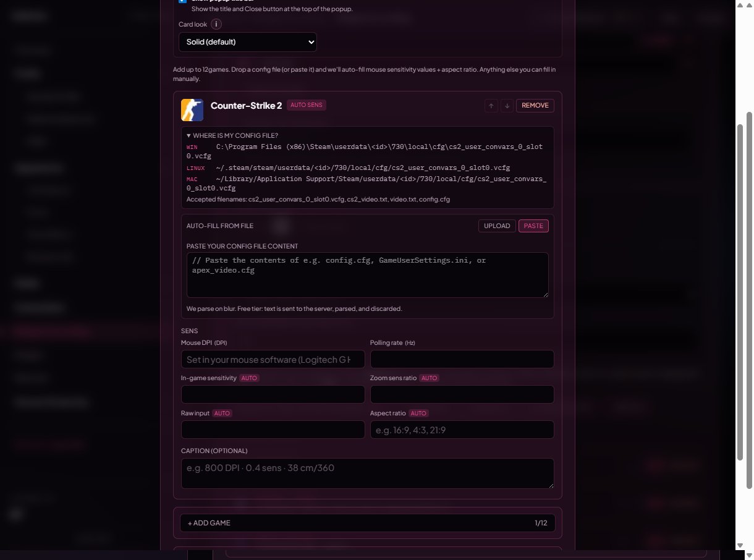Click the Mouse DPI input field
The width and height of the screenshot is (754, 560).
click(273, 360)
